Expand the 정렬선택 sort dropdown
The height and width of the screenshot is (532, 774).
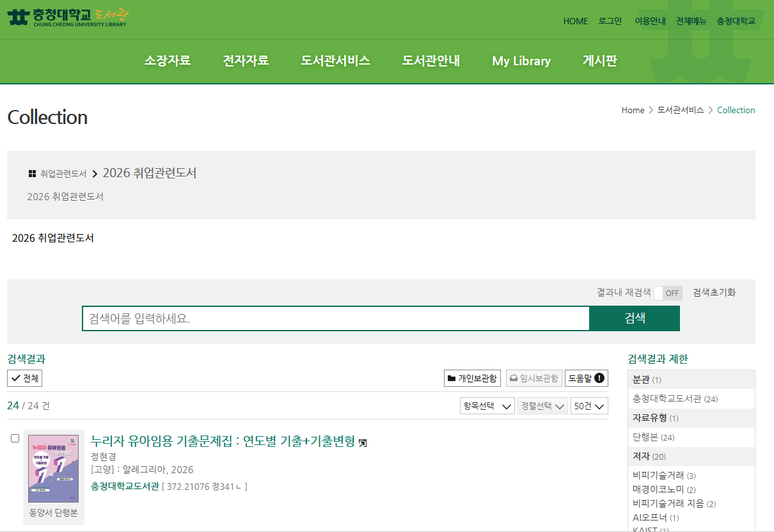(x=542, y=406)
